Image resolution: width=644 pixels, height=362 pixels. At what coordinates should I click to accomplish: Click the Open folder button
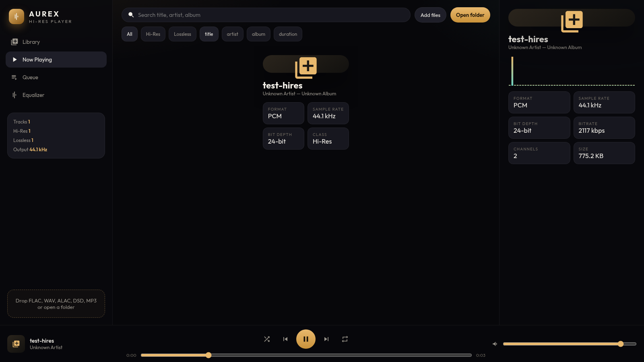(x=470, y=15)
